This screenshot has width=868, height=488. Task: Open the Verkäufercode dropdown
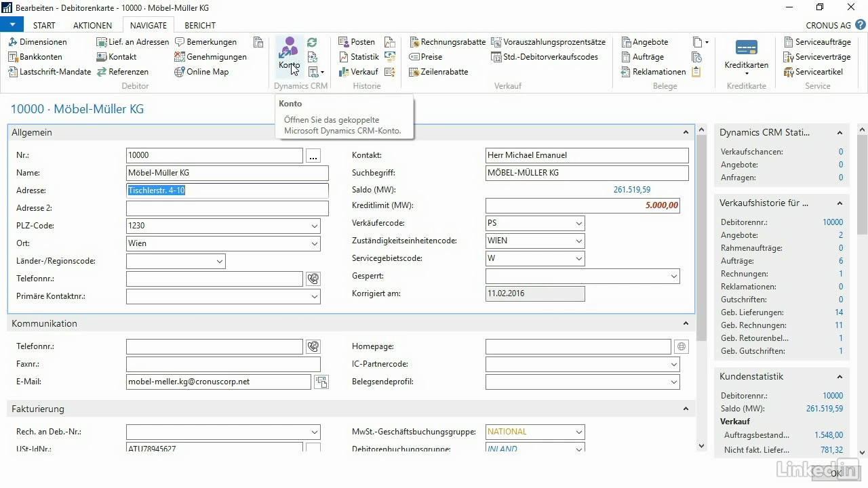click(x=578, y=223)
